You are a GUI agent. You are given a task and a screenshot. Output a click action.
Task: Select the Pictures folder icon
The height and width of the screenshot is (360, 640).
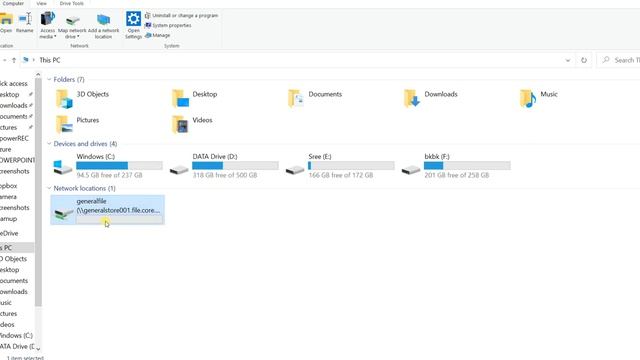[x=64, y=124]
